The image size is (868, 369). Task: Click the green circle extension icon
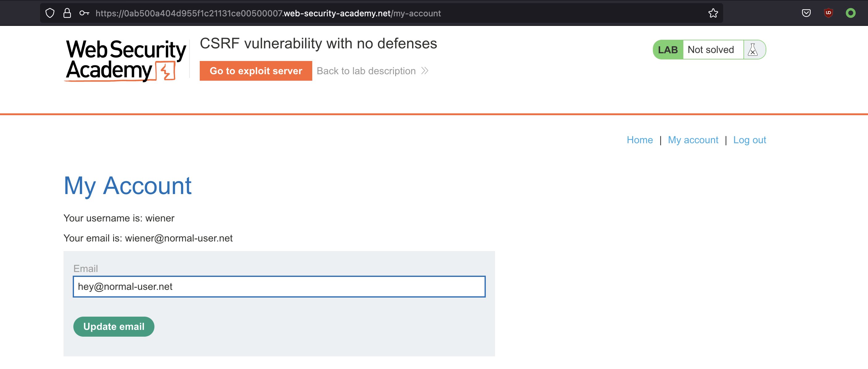point(850,13)
